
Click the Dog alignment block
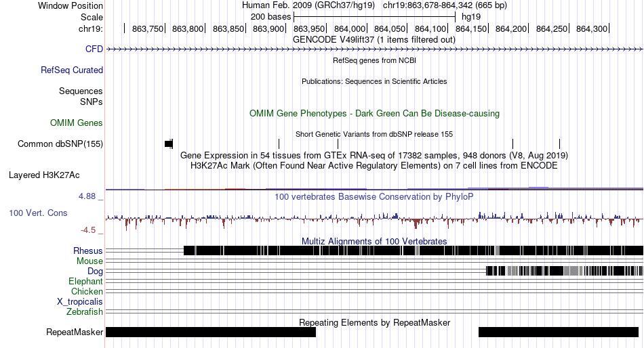coord(564,271)
